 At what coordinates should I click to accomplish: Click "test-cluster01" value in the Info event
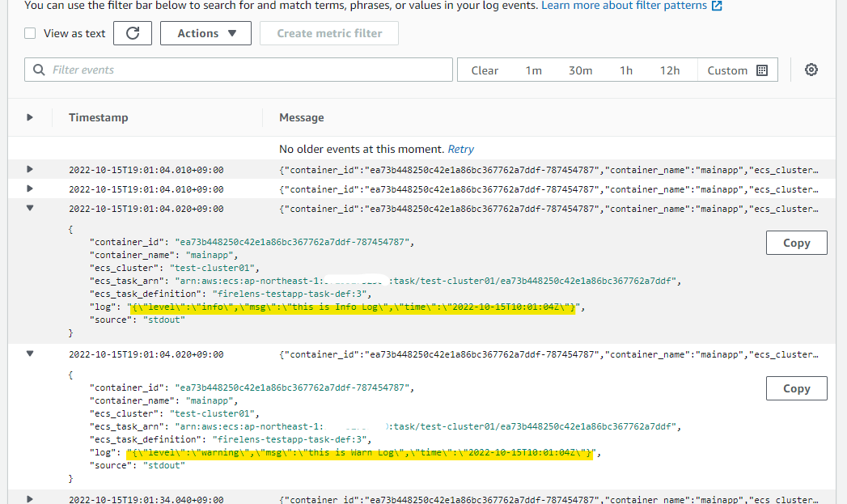pos(212,268)
